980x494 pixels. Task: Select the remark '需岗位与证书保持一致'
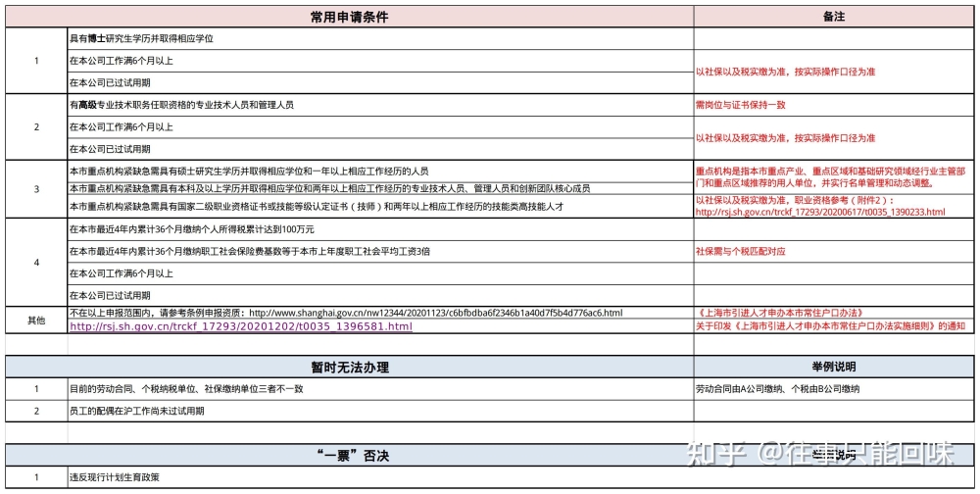point(741,105)
